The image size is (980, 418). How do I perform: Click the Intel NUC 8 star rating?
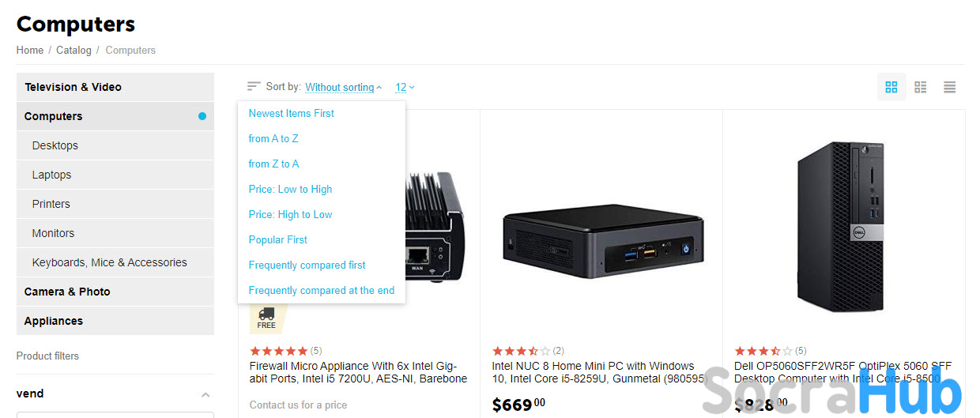[x=521, y=351]
